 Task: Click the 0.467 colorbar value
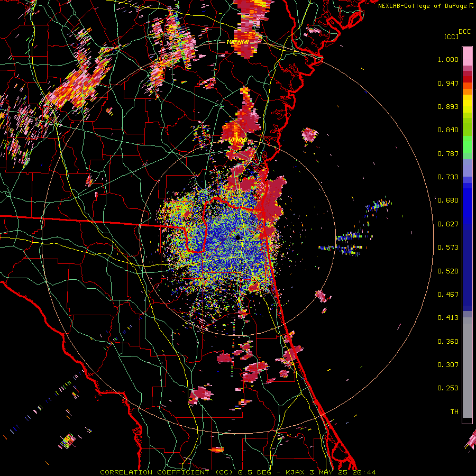448,295
